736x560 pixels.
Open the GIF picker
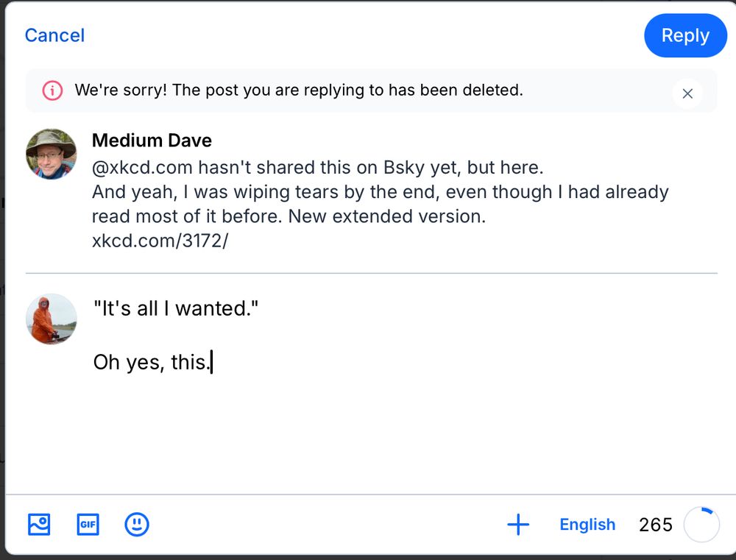coord(88,525)
